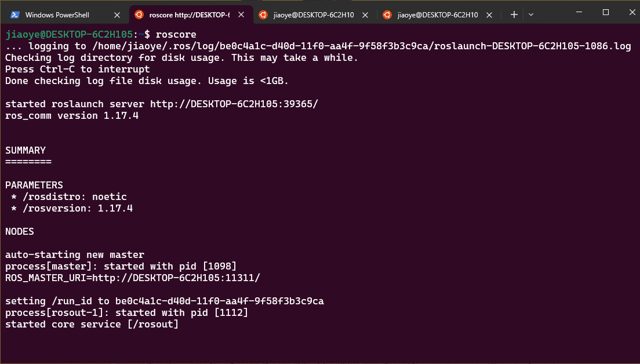
Task: Open a new tab with the plus button
Action: (514, 15)
